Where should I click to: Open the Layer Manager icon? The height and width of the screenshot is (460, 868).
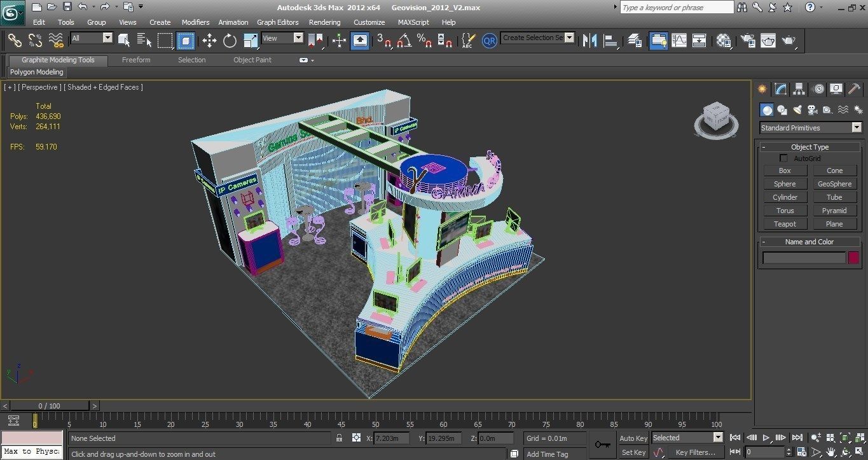pos(635,41)
